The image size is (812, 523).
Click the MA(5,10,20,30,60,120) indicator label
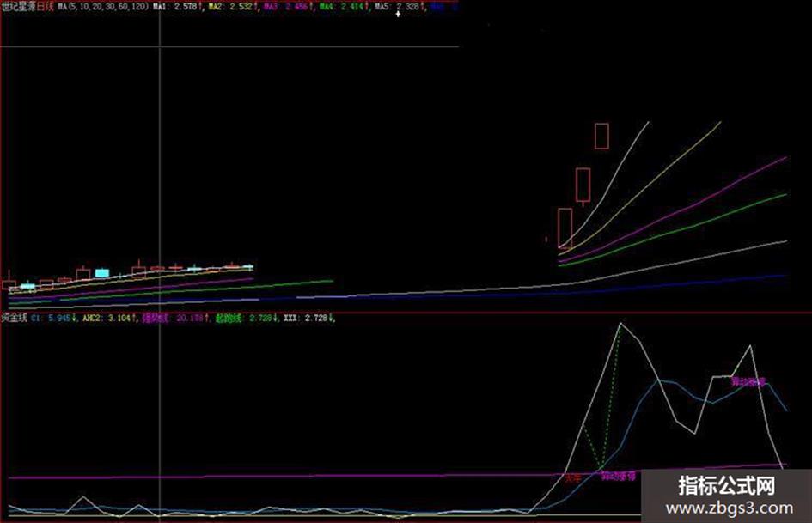click(x=103, y=7)
